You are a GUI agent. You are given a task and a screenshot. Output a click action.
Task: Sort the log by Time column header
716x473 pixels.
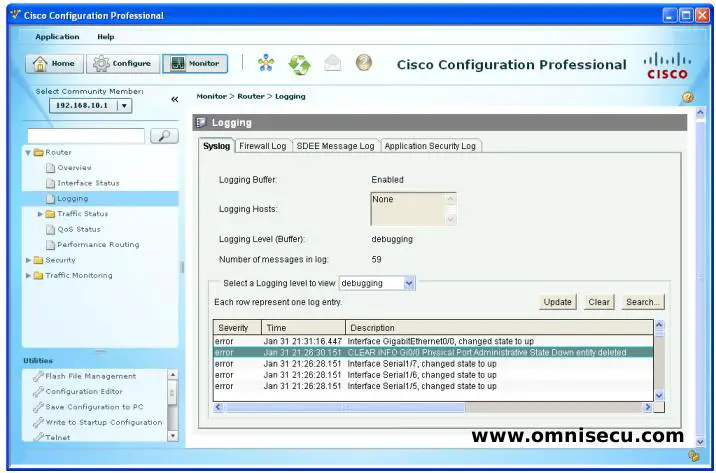303,328
